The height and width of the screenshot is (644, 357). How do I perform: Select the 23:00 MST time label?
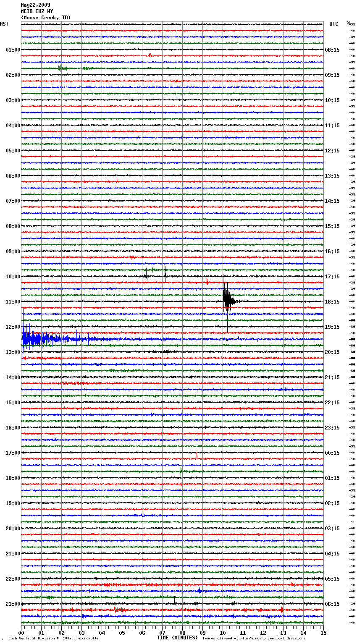click(x=13, y=604)
